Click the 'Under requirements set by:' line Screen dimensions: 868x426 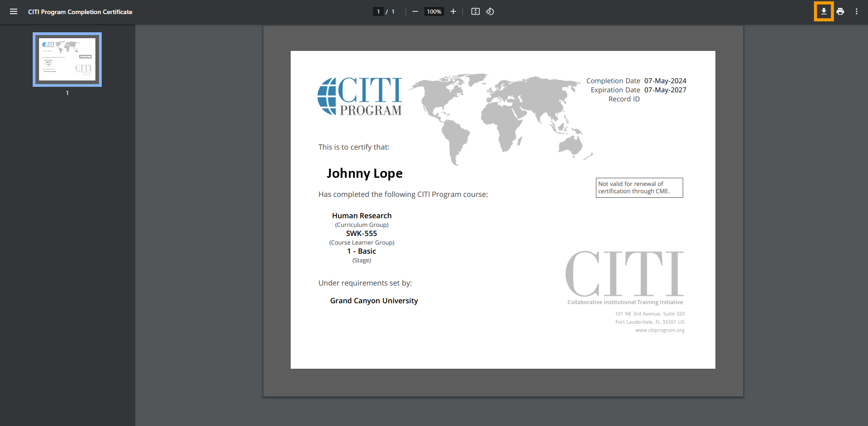coord(365,283)
